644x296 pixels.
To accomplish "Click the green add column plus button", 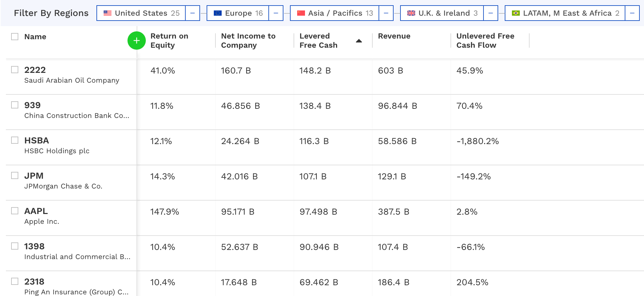I will (137, 41).
